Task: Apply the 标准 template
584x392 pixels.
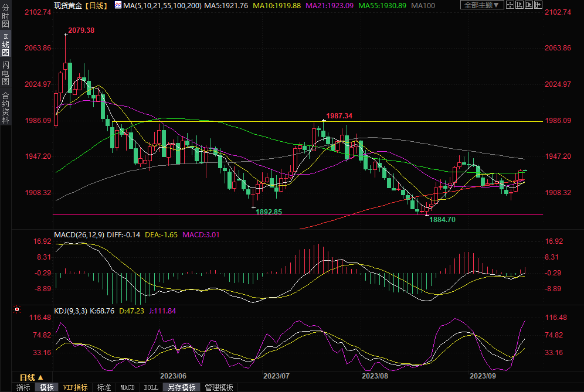Action: (x=104, y=387)
